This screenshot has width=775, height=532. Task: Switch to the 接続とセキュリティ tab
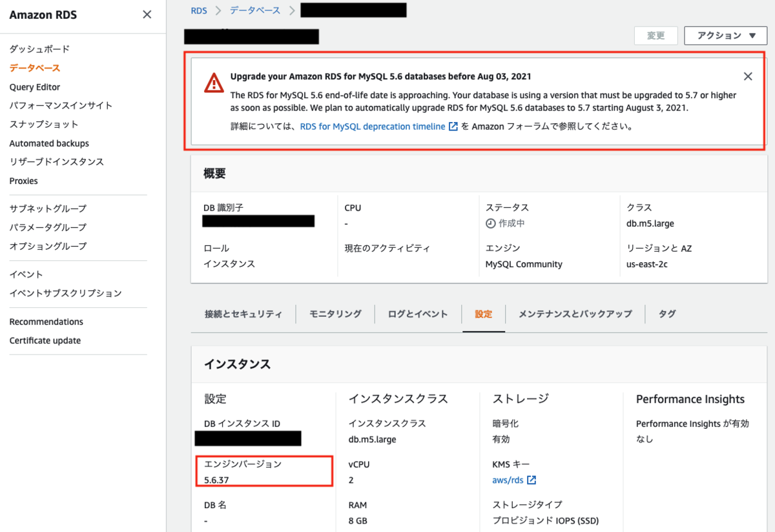243,314
